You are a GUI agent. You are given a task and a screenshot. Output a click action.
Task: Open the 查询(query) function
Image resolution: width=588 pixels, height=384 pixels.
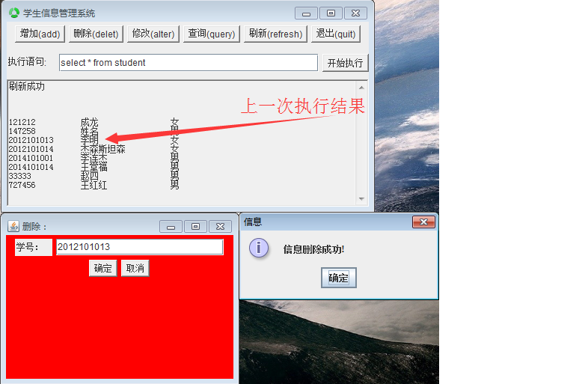point(212,34)
